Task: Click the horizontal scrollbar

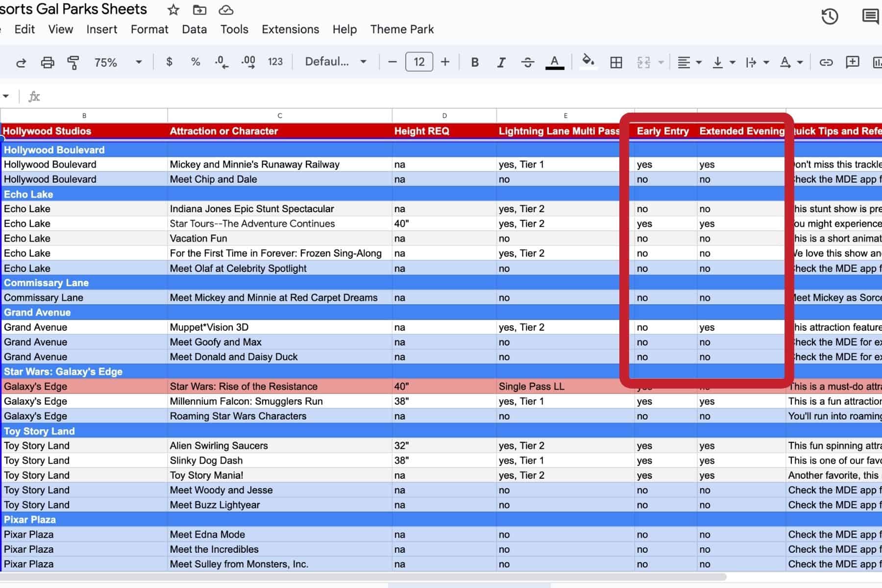Action: pyautogui.click(x=363, y=577)
